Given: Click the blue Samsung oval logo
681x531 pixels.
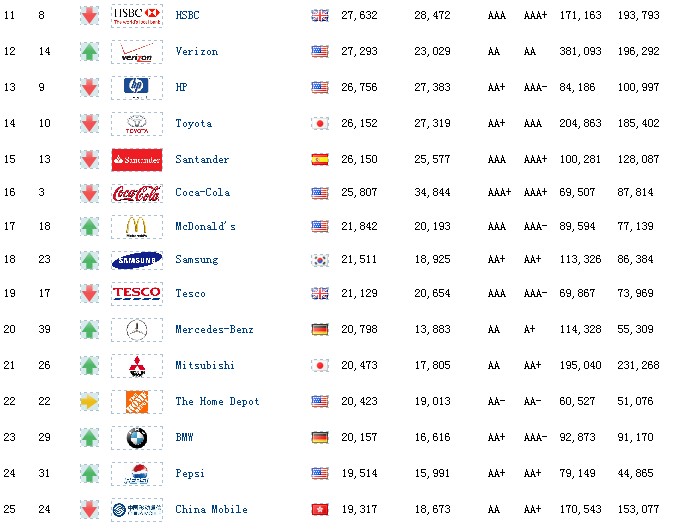Looking at the screenshot, I should click(x=137, y=260).
